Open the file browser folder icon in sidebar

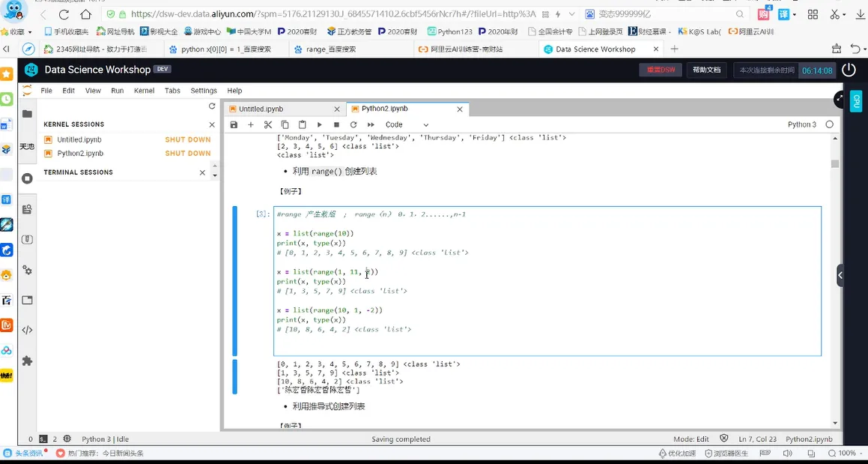(27, 114)
